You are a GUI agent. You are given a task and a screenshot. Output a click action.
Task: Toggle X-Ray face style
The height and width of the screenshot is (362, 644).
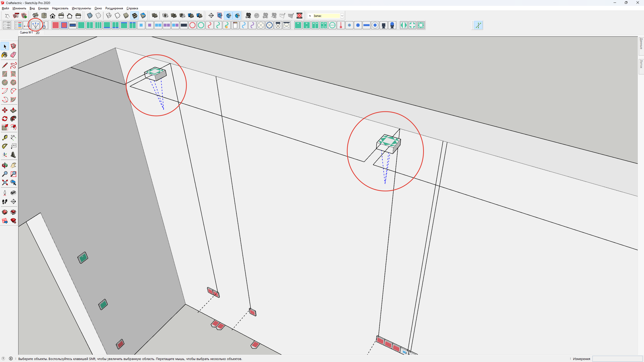coord(90,15)
